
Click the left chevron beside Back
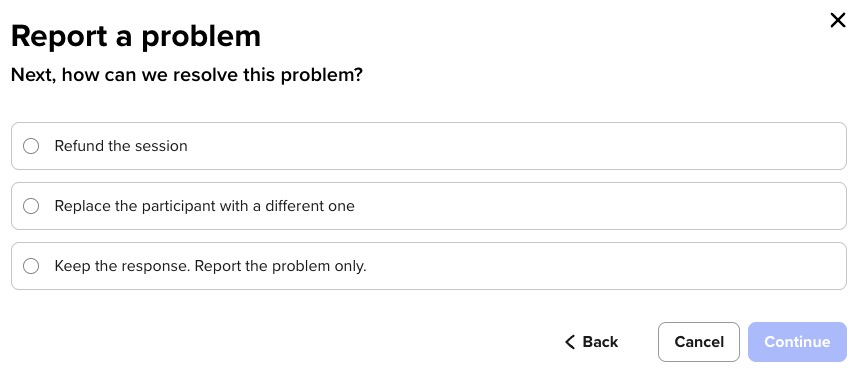pyautogui.click(x=570, y=342)
